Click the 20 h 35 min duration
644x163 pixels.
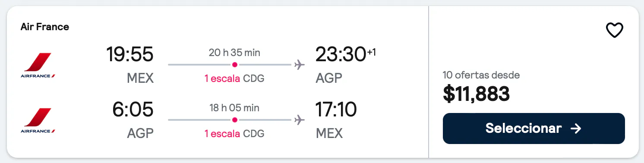click(x=234, y=53)
